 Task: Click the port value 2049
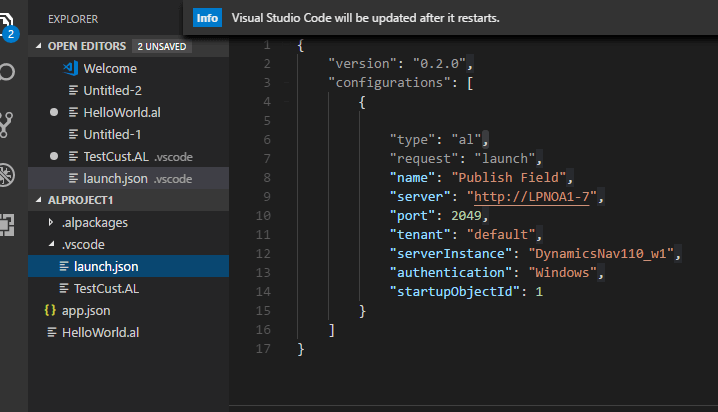[x=466, y=215]
